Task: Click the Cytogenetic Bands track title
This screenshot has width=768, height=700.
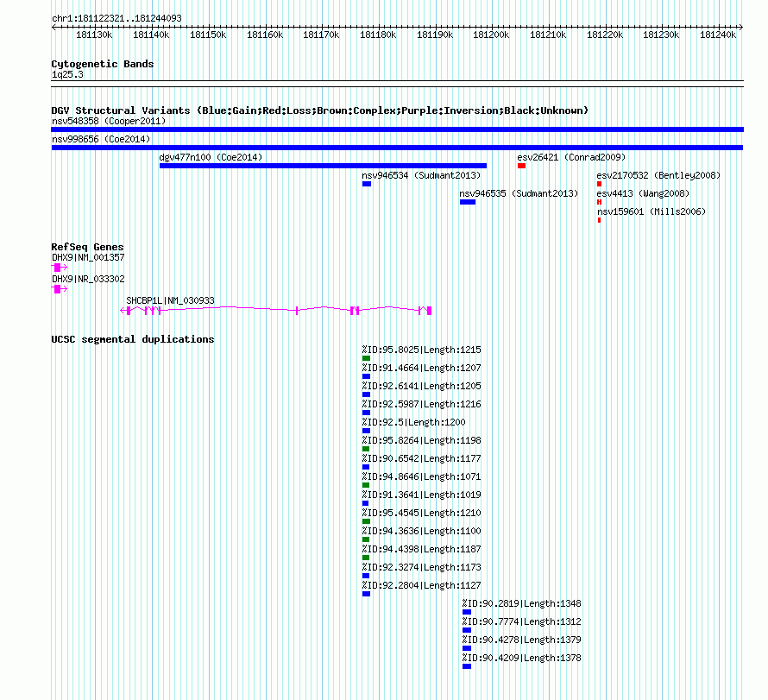Action: click(103, 64)
